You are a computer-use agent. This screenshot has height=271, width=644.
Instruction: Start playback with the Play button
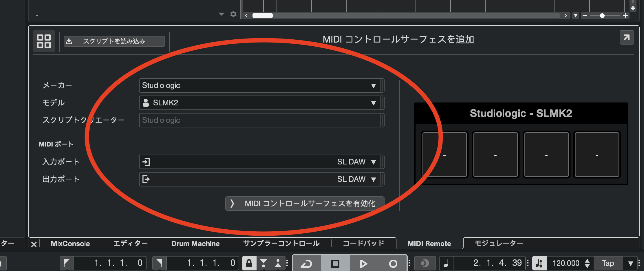coord(363,263)
